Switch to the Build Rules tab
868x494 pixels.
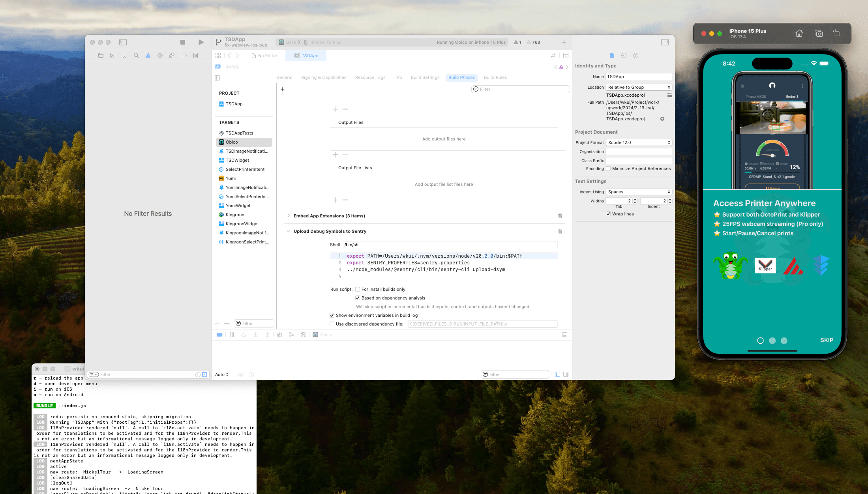click(x=495, y=77)
